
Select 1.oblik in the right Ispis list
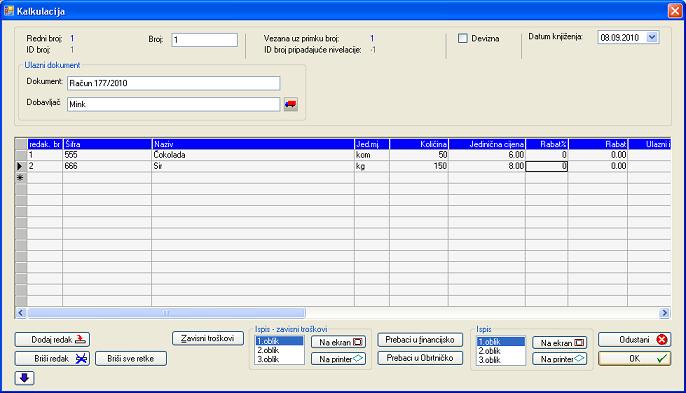pyautogui.click(x=500, y=341)
